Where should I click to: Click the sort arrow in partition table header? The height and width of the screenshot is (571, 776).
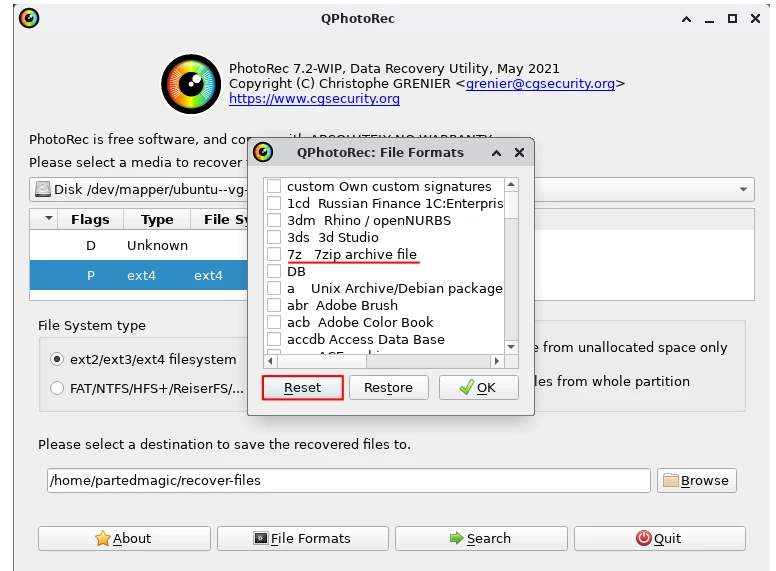point(46,219)
